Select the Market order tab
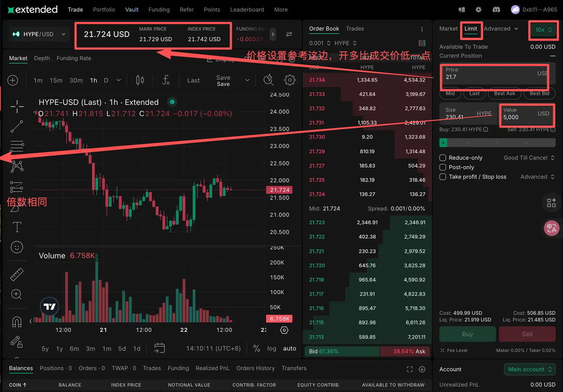The image size is (563, 392). pyautogui.click(x=449, y=29)
